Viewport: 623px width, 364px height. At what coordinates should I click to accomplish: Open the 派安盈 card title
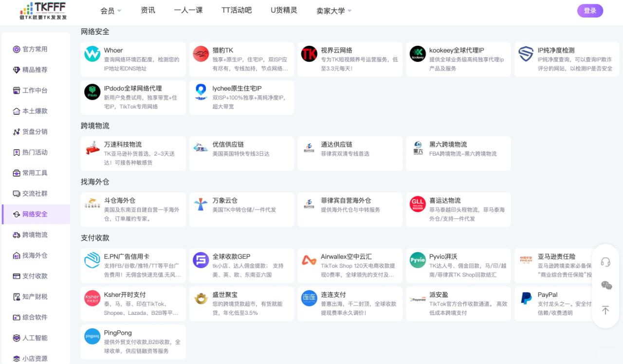tap(439, 295)
